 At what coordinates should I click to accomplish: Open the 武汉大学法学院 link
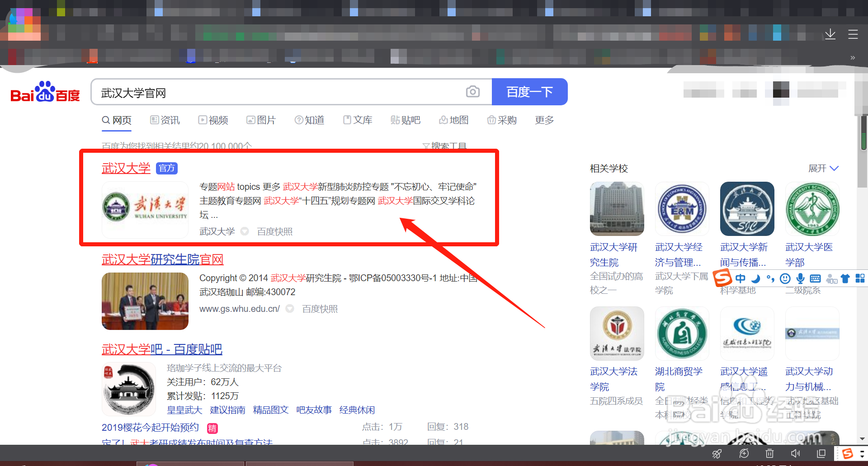pos(613,379)
